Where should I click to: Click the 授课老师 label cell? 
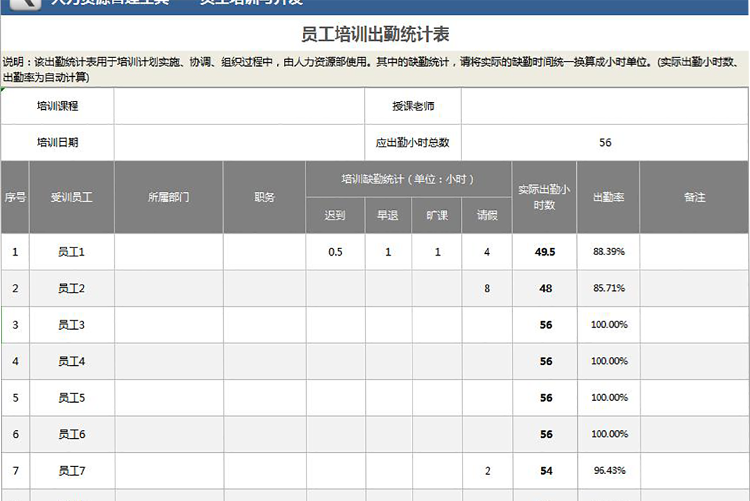click(413, 106)
